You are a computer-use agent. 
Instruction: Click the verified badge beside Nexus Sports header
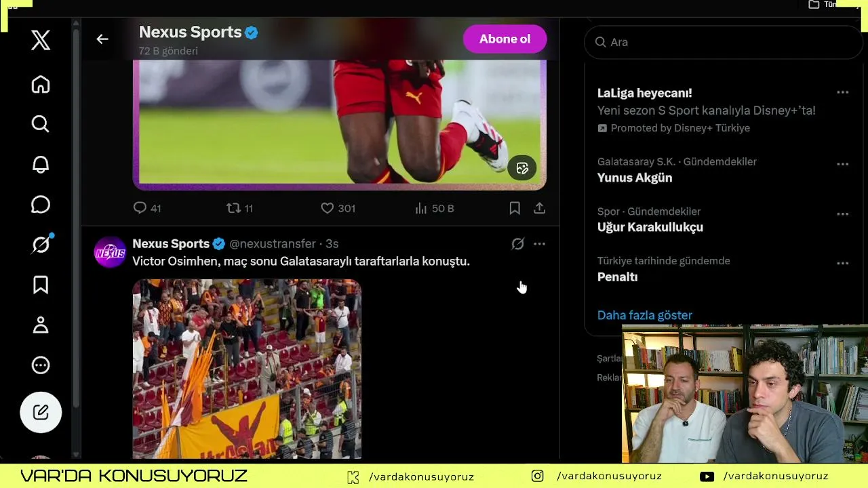click(252, 33)
